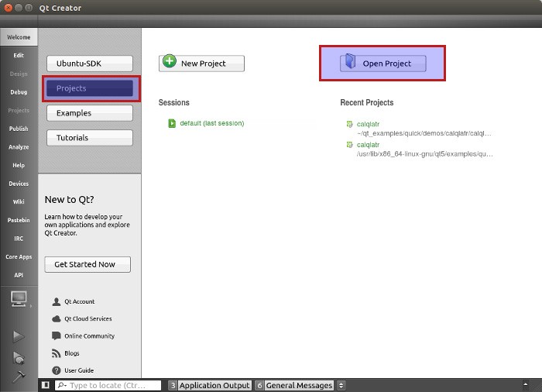Click the Online Community speech bubble icon
This screenshot has height=392, width=542.
click(x=56, y=335)
